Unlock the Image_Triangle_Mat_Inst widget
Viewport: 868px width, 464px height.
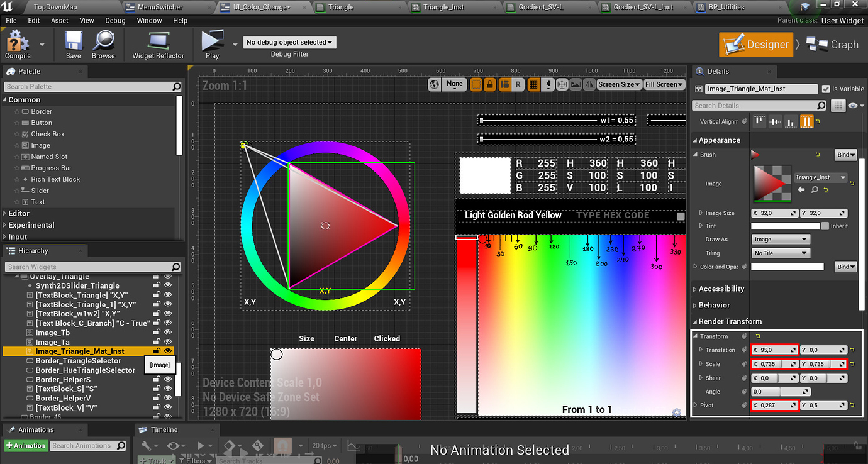pyautogui.click(x=157, y=351)
